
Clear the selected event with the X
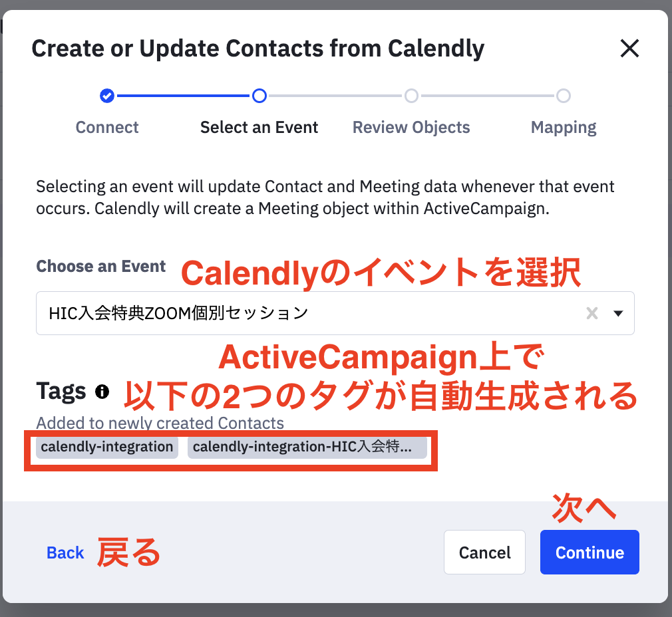[x=592, y=313]
